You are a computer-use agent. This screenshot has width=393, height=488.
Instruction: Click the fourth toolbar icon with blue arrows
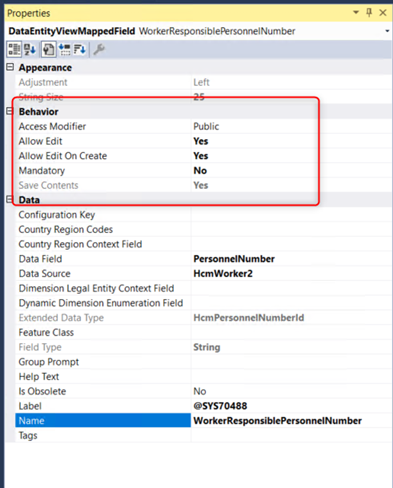point(65,50)
